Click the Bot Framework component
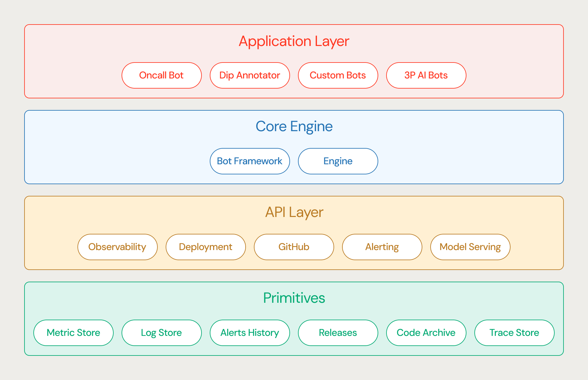Viewport: 588px width, 380px height. pos(250,161)
